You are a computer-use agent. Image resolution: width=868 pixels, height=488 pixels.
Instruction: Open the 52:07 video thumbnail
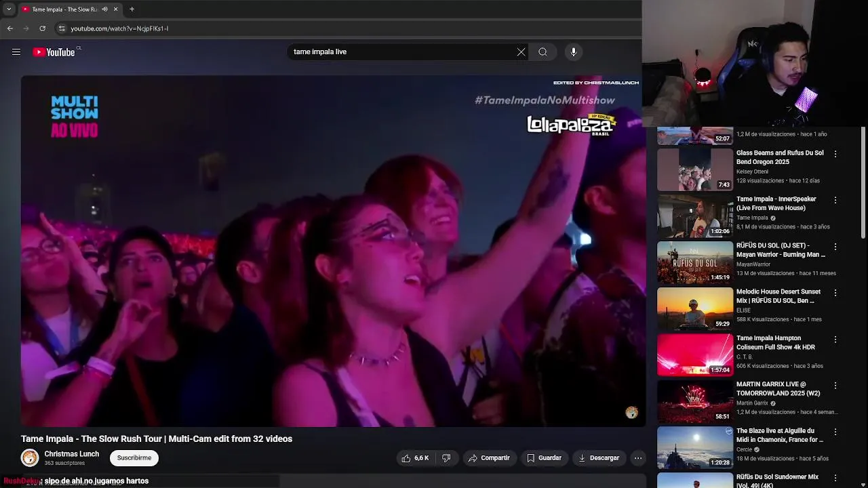(x=695, y=136)
